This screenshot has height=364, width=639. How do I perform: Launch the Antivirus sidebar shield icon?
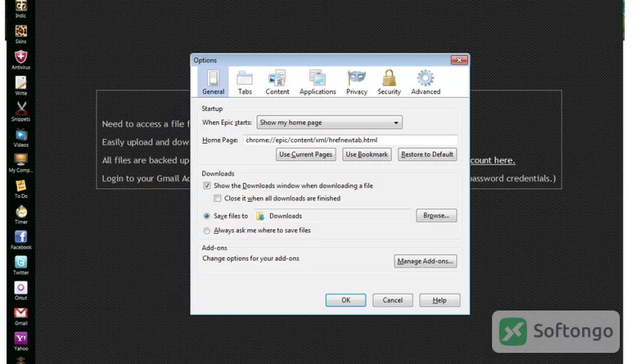21,59
